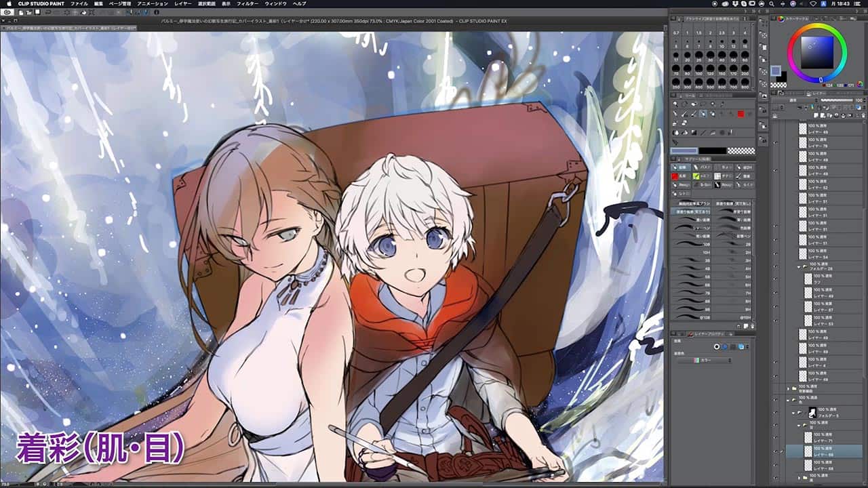Open the アニメーション menu
The height and width of the screenshot is (488, 868).
click(152, 3)
